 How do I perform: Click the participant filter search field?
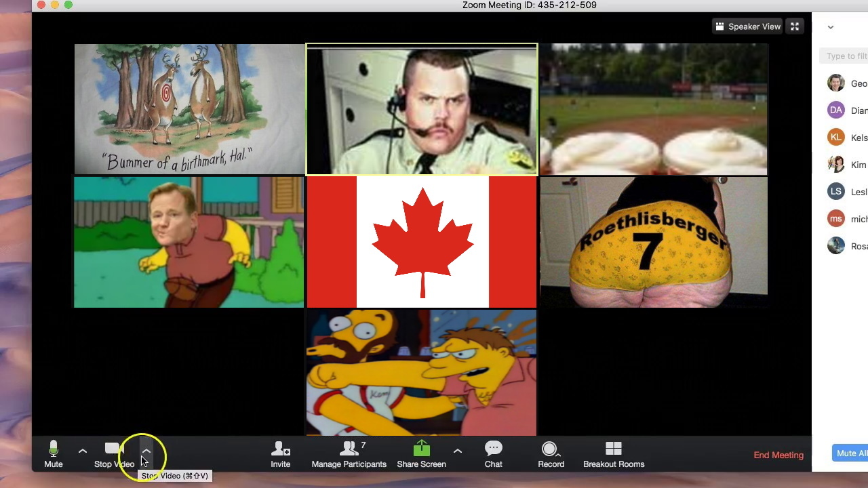(x=846, y=56)
